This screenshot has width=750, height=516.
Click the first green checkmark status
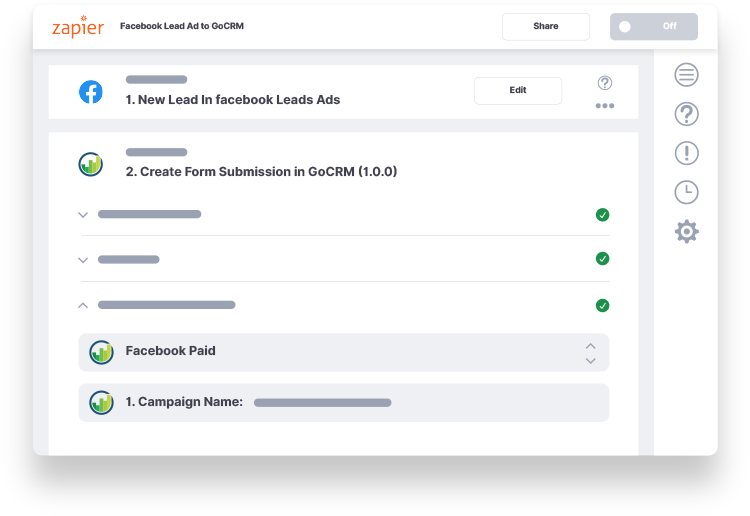click(602, 215)
